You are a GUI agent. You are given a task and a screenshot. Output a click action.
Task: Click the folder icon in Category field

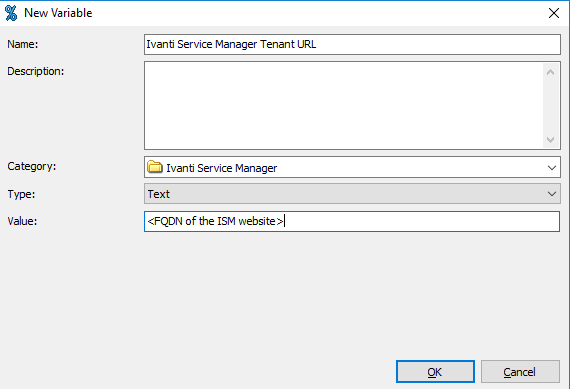coord(155,167)
